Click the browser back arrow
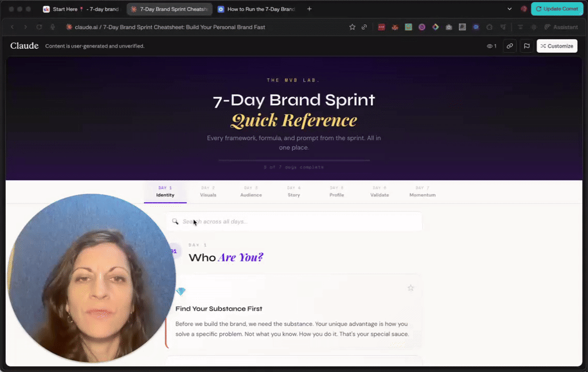Viewport: 588px width, 372px height. coord(12,26)
